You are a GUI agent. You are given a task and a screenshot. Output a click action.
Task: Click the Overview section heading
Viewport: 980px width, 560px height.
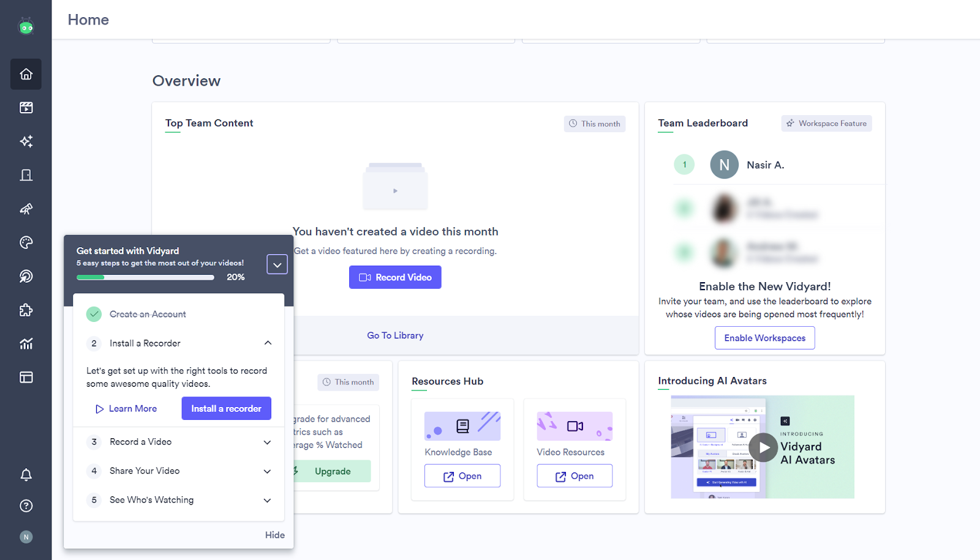(x=186, y=81)
